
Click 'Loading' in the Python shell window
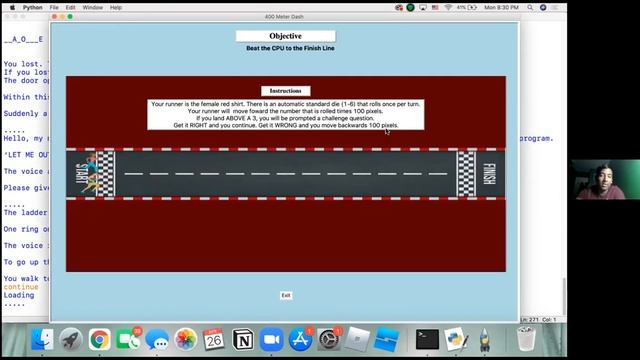[19, 295]
